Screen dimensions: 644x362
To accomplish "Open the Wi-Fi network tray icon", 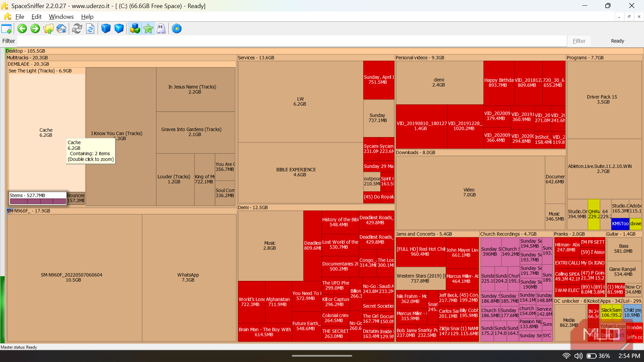I will [566, 356].
